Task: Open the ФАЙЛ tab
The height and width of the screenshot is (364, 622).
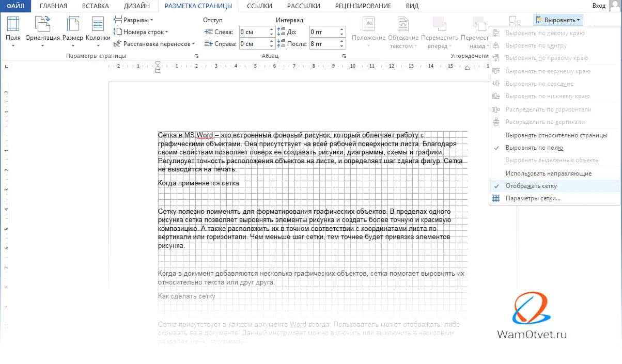Action: [15, 6]
